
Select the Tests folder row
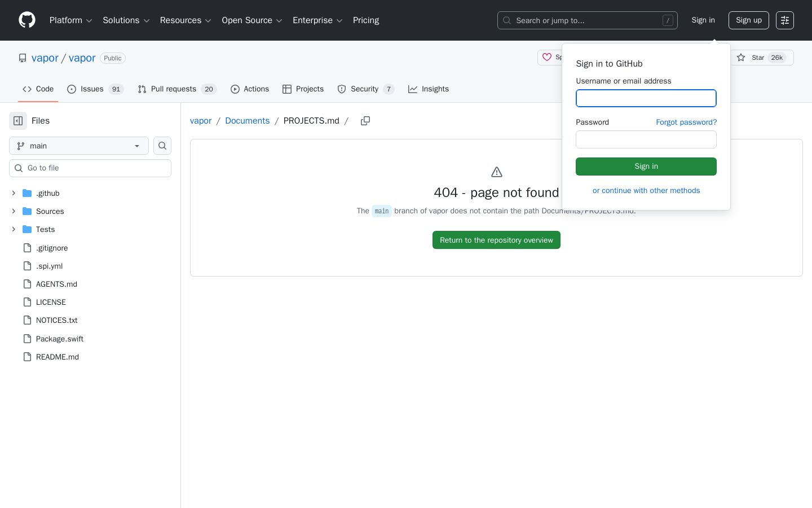[x=90, y=229]
